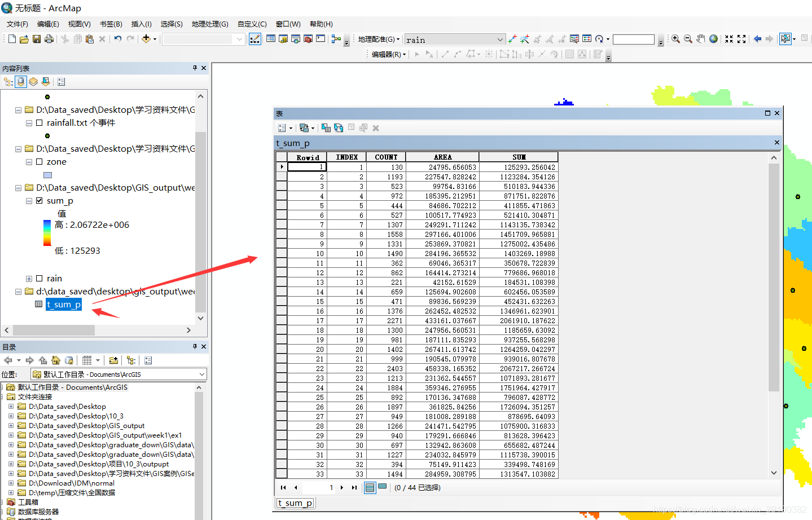This screenshot has width=812, height=520.
Task: Toggle rainfall.txt events layer checkbox
Action: 39,122
